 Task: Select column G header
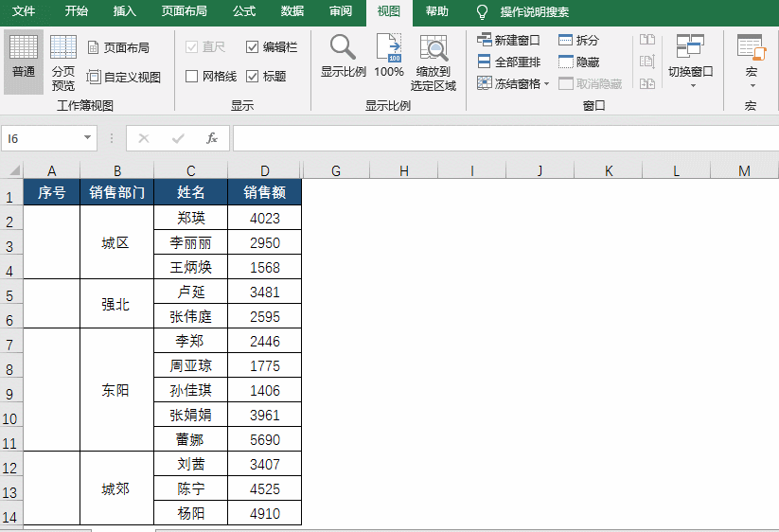336,170
